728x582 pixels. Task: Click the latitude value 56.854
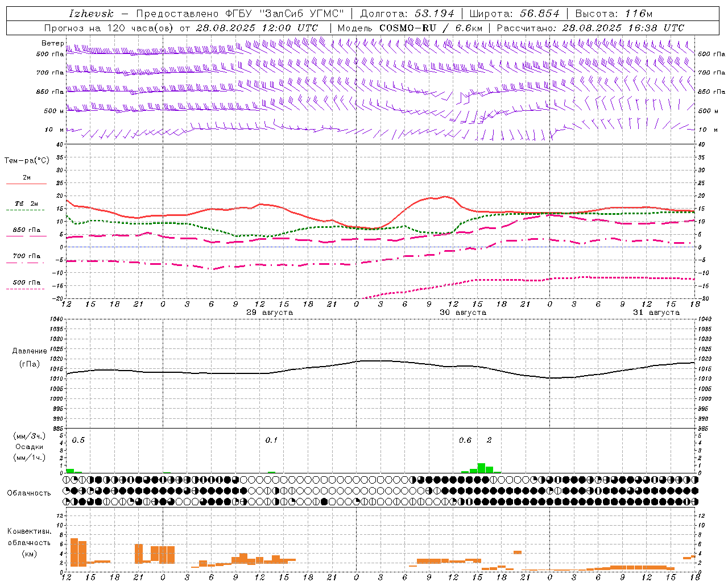(540, 14)
